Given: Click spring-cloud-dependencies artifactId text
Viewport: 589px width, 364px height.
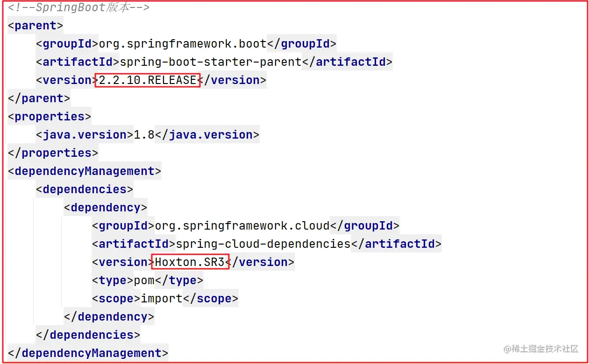Looking at the screenshot, I should [x=263, y=244].
